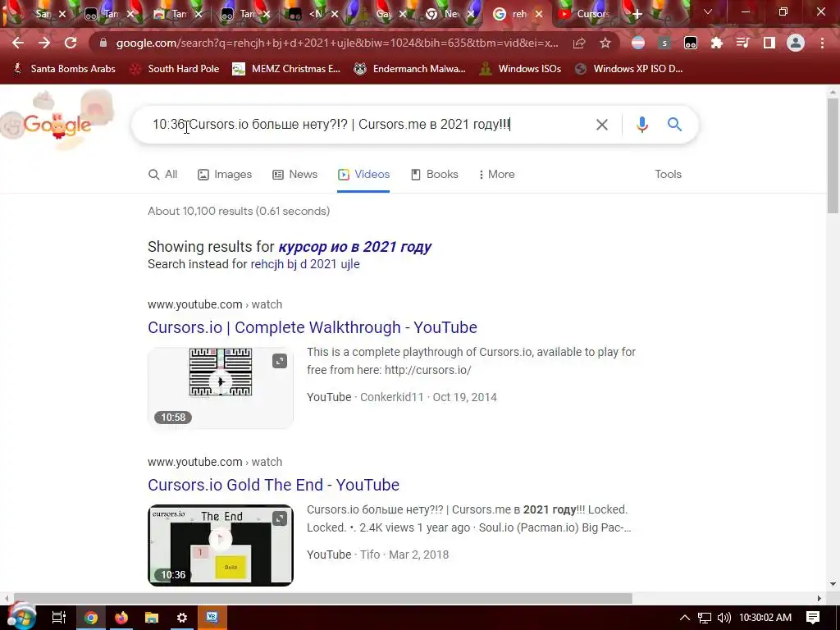Select the Videos tab
The height and width of the screenshot is (630, 840).
[363, 175]
